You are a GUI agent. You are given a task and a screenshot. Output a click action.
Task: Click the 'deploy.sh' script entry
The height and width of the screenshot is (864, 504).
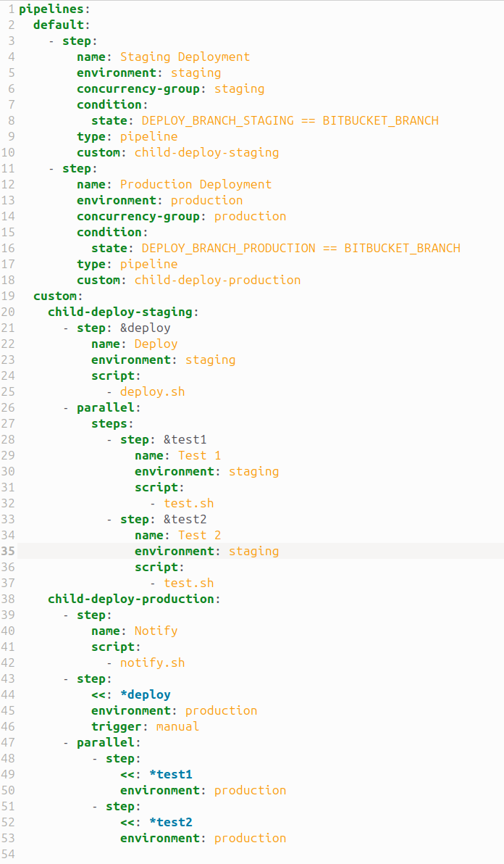point(152,392)
